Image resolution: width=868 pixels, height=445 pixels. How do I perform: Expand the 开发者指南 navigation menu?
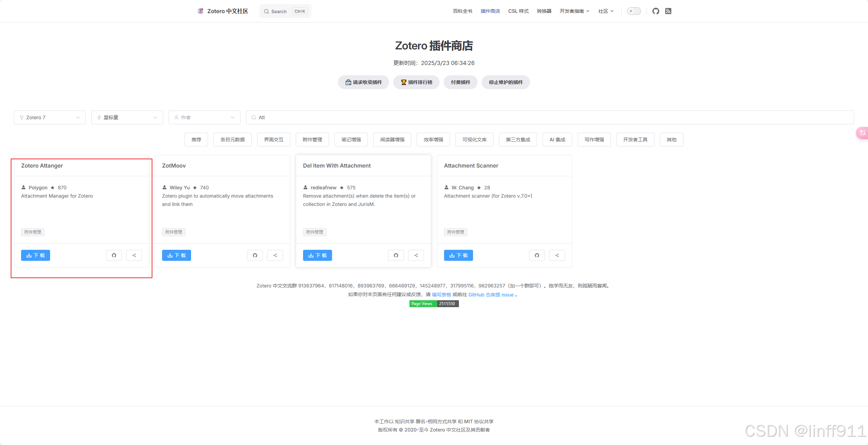574,11
